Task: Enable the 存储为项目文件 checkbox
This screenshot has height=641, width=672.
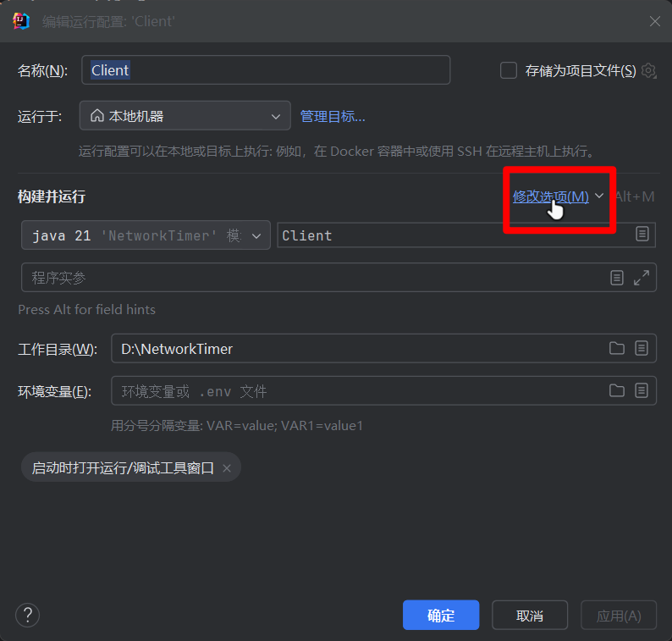Action: coord(509,71)
